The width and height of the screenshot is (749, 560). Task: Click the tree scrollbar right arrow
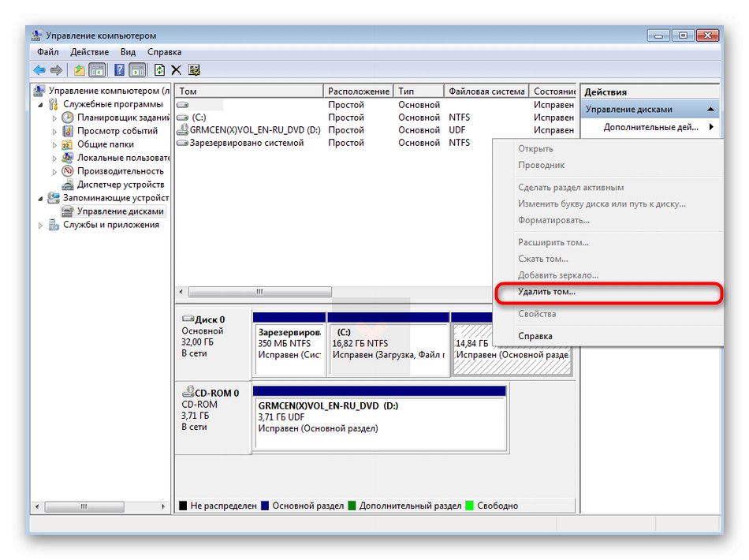163,506
